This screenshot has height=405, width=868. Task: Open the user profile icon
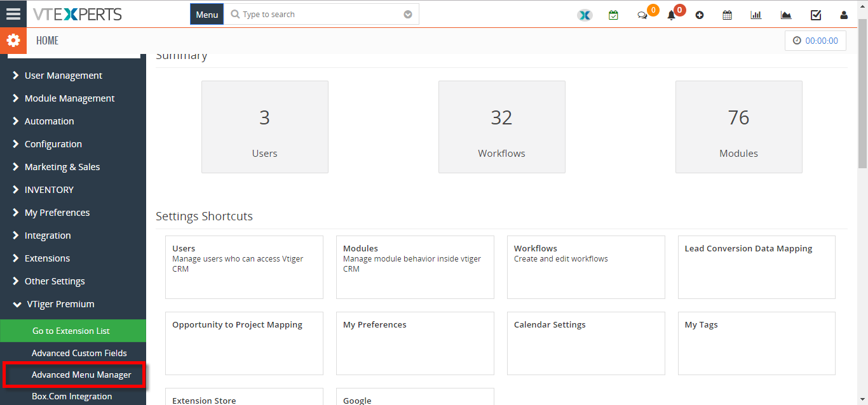(844, 15)
